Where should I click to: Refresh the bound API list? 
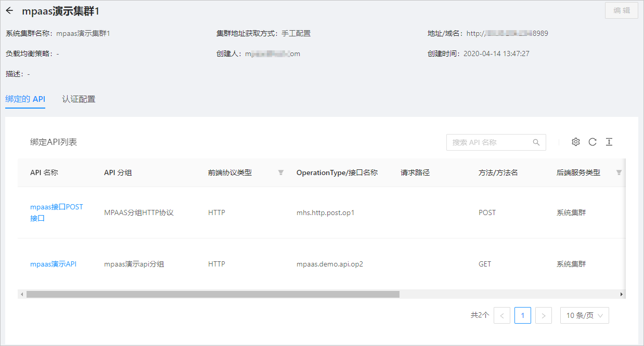point(593,142)
